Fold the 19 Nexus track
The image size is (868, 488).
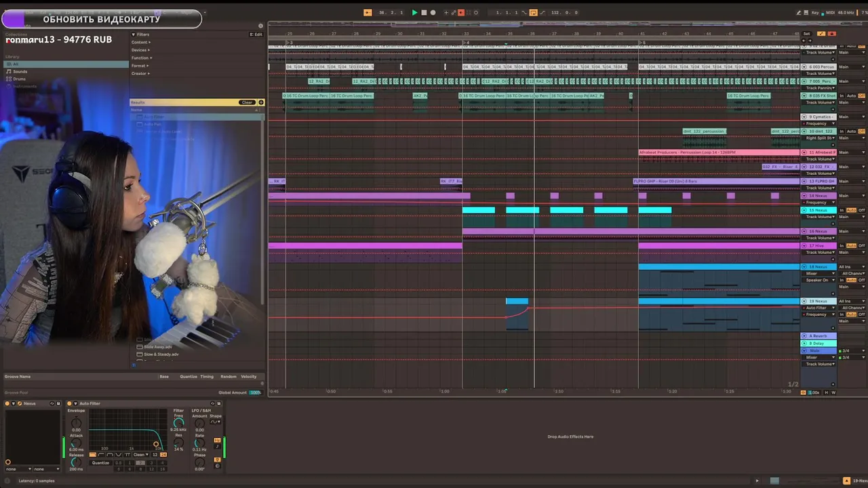coord(804,301)
